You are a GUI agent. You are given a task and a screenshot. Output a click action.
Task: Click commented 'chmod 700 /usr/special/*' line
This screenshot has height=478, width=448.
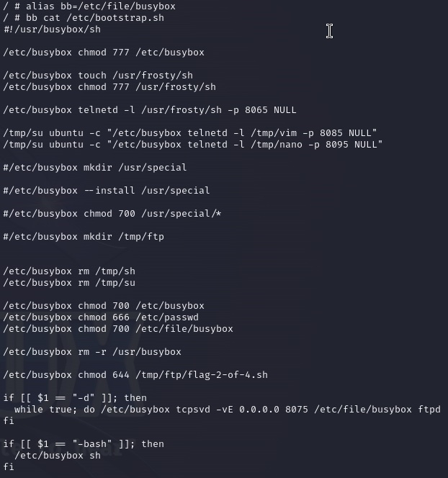(112, 213)
